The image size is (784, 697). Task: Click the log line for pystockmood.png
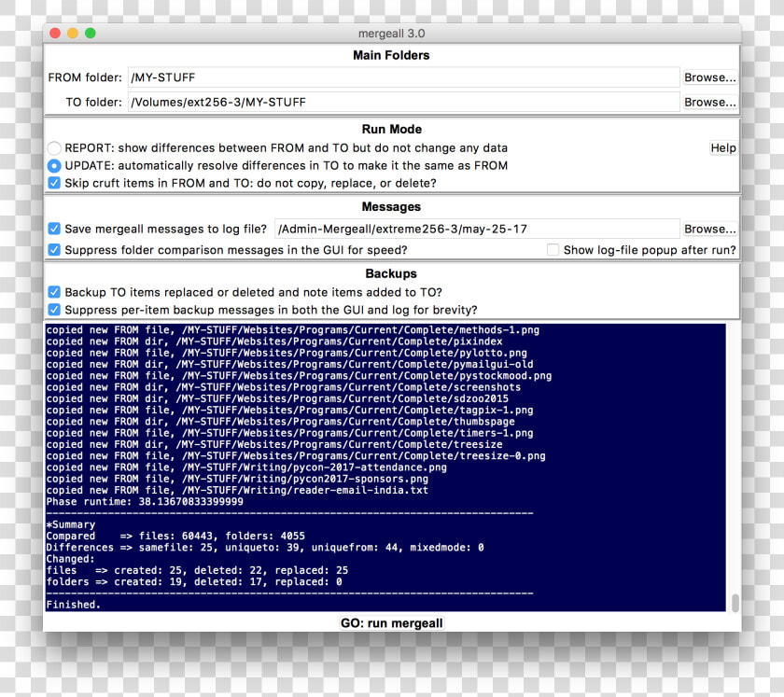coord(299,376)
